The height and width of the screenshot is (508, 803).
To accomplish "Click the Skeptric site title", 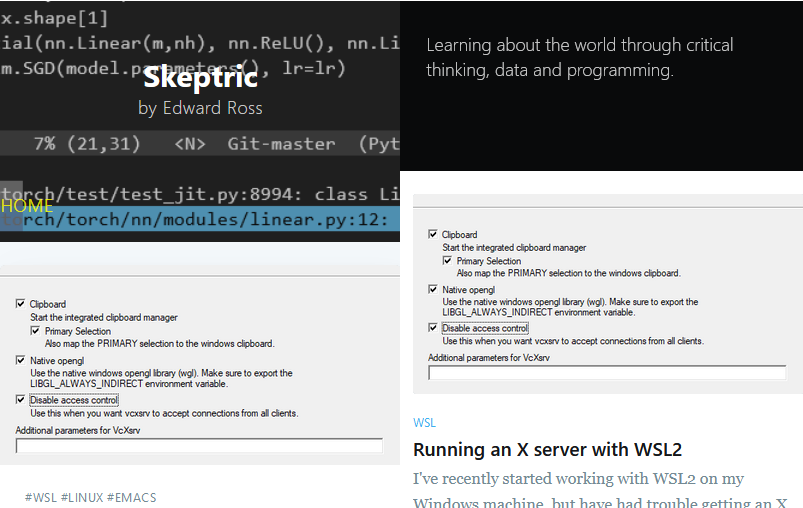I will click(x=200, y=77).
